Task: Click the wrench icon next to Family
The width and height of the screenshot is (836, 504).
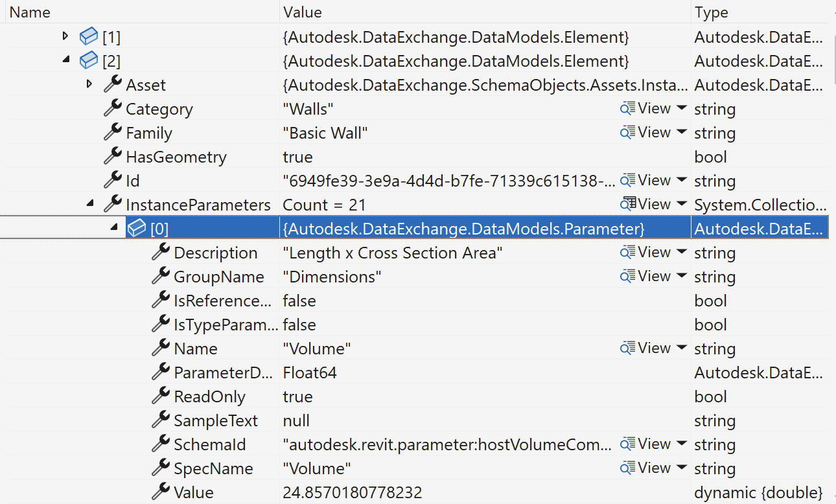Action: click(x=113, y=132)
